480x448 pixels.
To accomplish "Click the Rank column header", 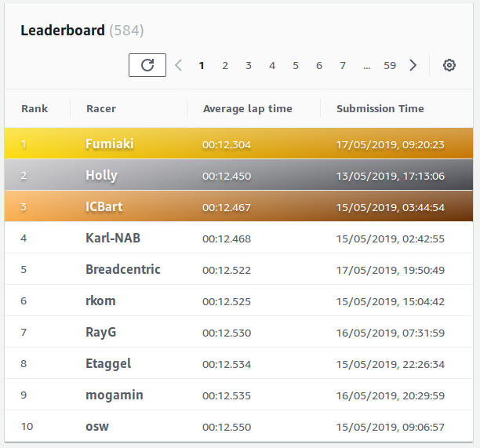I will tap(35, 109).
